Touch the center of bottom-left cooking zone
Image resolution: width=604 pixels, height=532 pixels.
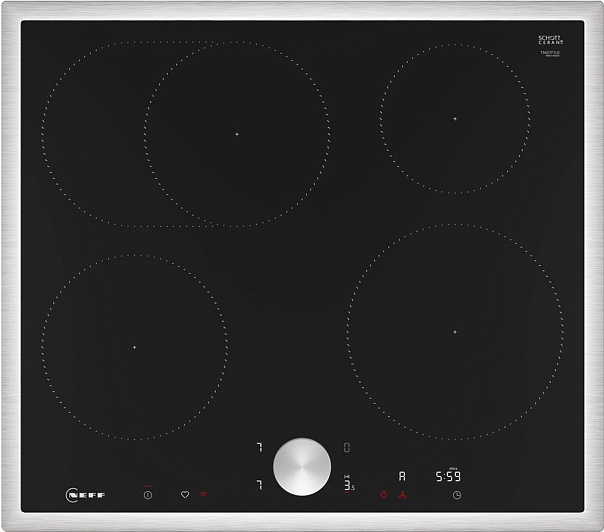[133, 346]
